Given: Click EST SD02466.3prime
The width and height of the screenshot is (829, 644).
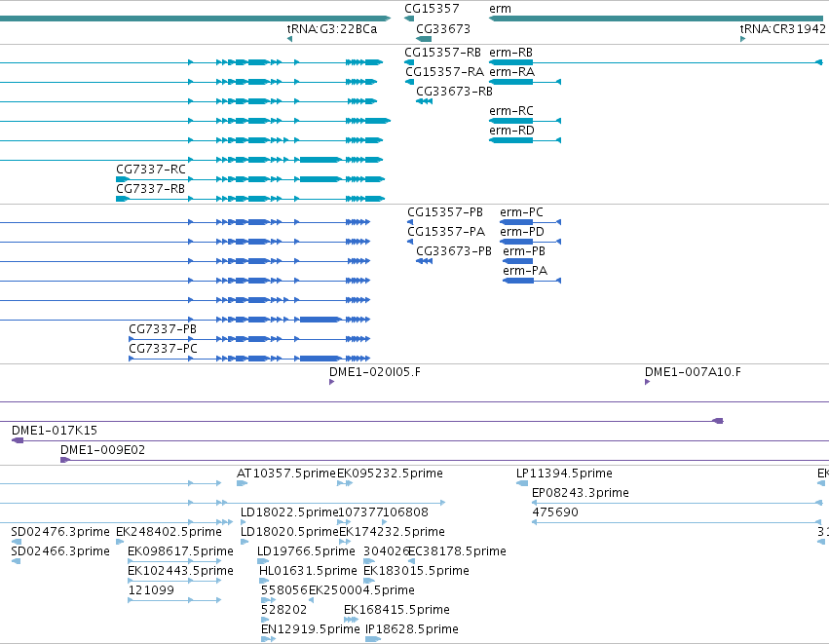Looking at the screenshot, I should (16, 561).
